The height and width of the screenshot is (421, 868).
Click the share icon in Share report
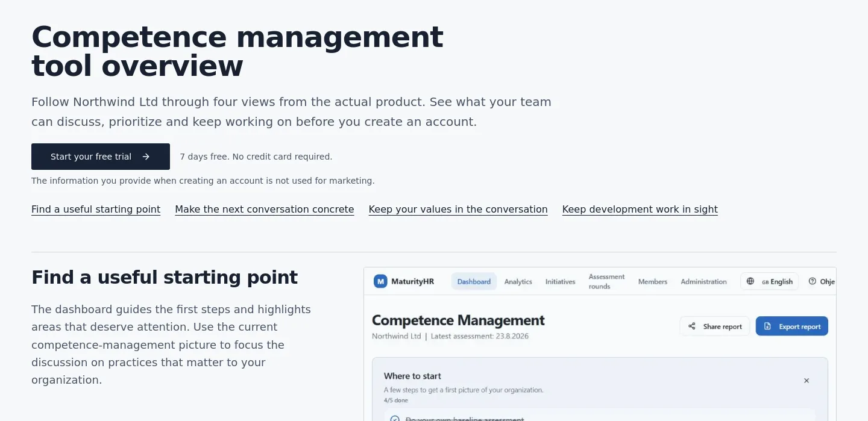pos(692,326)
